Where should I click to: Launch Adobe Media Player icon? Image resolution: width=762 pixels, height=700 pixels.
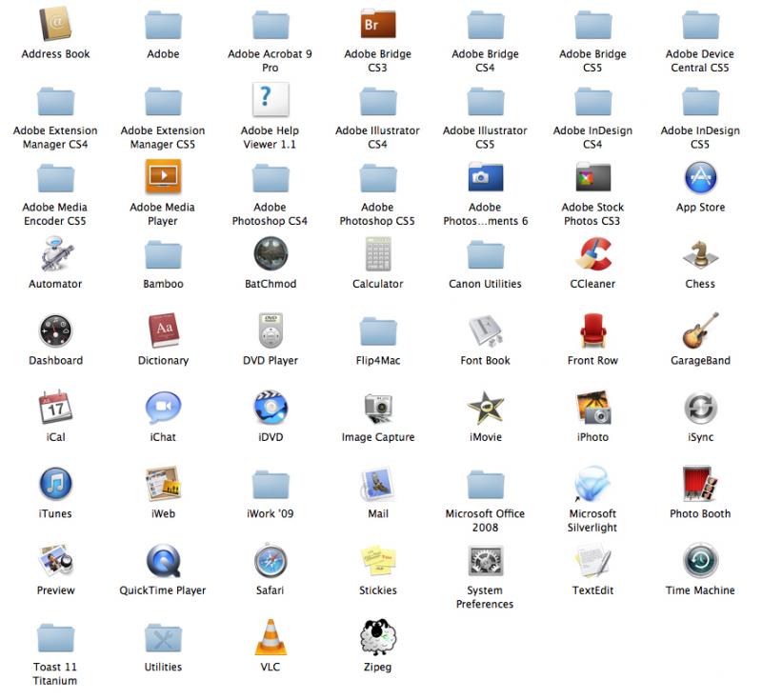coord(163,177)
